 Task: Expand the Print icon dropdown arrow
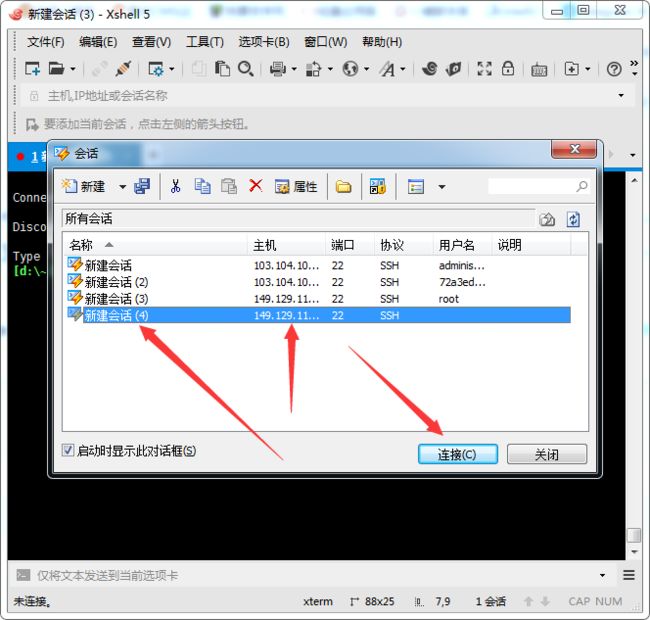click(294, 69)
